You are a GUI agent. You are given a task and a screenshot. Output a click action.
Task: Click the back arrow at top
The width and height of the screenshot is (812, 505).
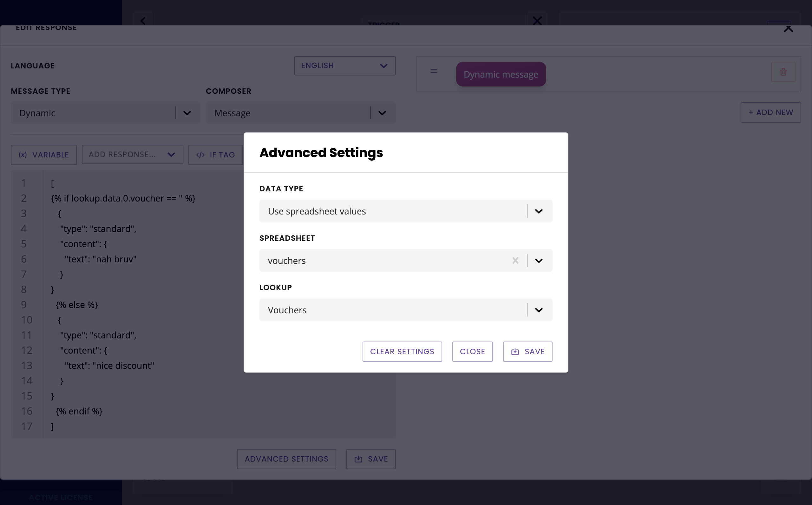pos(143,21)
